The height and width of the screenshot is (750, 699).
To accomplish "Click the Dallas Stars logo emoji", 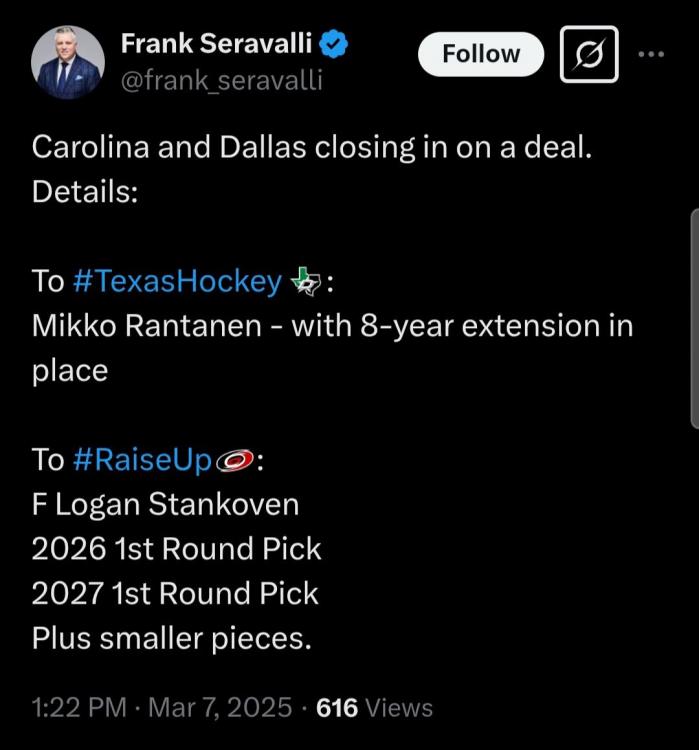I will (303, 284).
